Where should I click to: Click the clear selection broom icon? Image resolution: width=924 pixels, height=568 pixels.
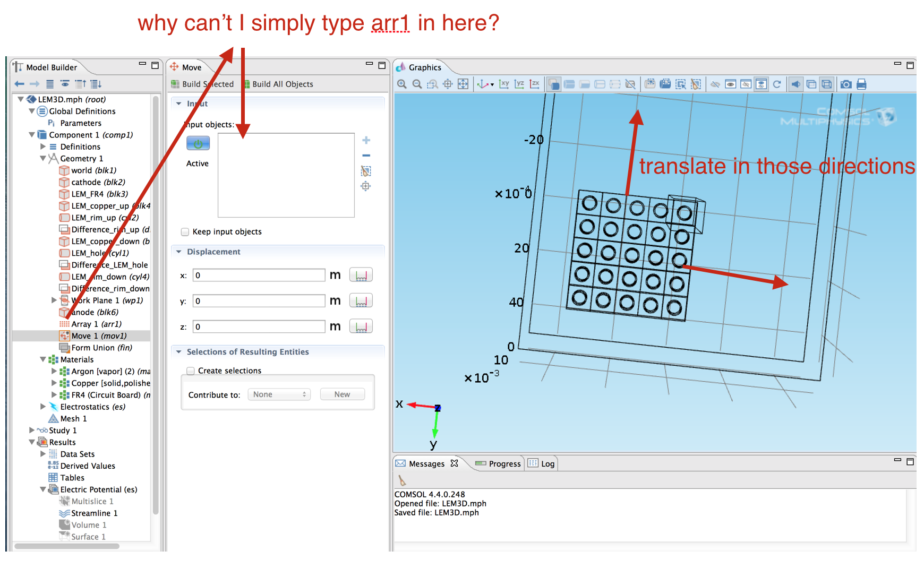(366, 171)
